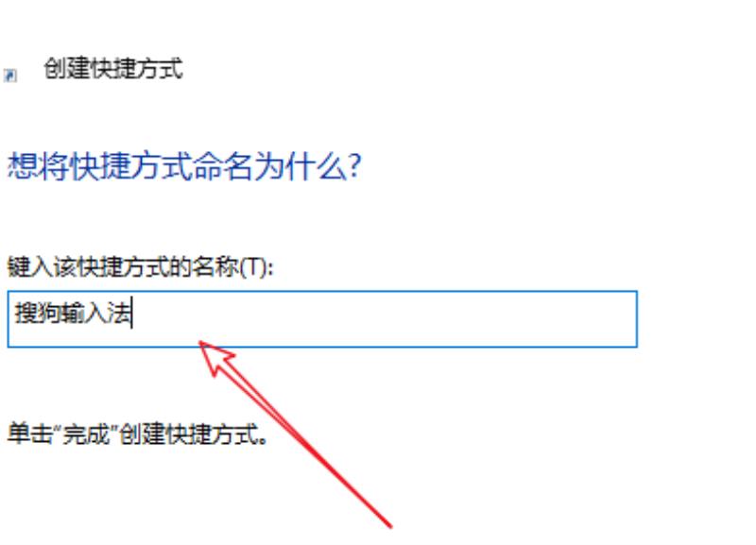Screen dimensions: 756x545
Task: Click the 想将快捷方式命名为什么? heading
Action: pos(184,166)
